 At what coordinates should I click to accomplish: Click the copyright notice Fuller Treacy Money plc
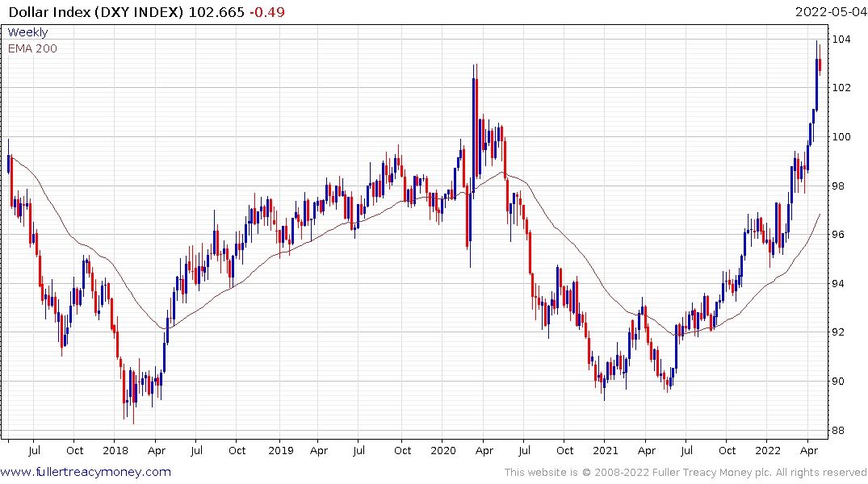pos(686,473)
